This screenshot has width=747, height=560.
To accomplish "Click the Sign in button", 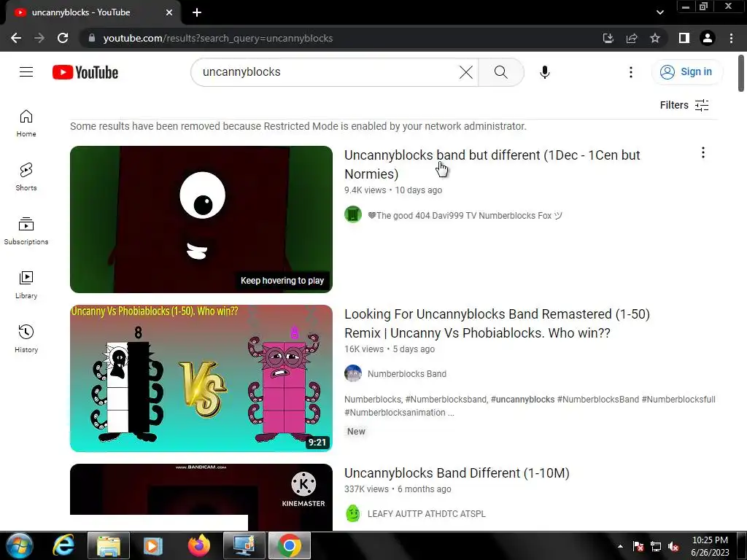I will tap(686, 72).
